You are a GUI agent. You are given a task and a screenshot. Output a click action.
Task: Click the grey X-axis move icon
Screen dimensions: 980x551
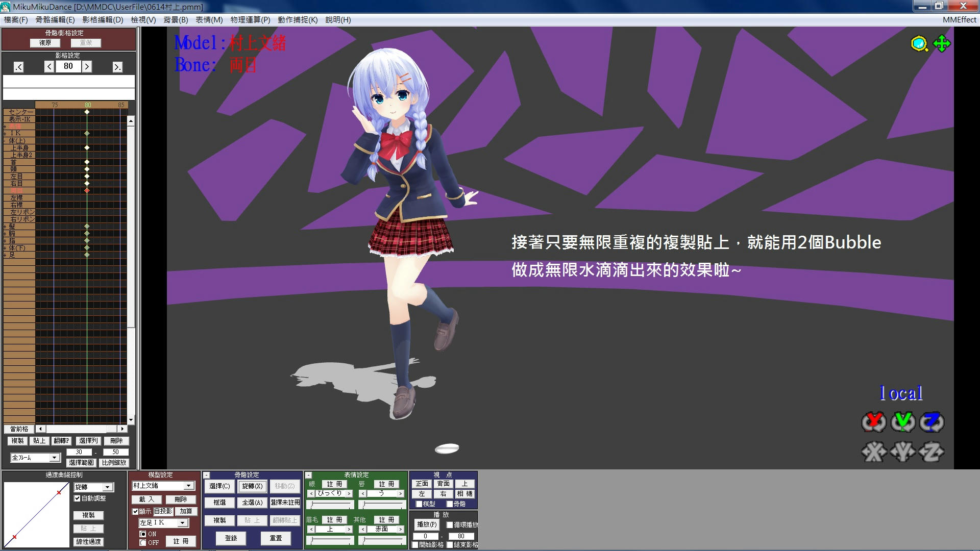874,452
